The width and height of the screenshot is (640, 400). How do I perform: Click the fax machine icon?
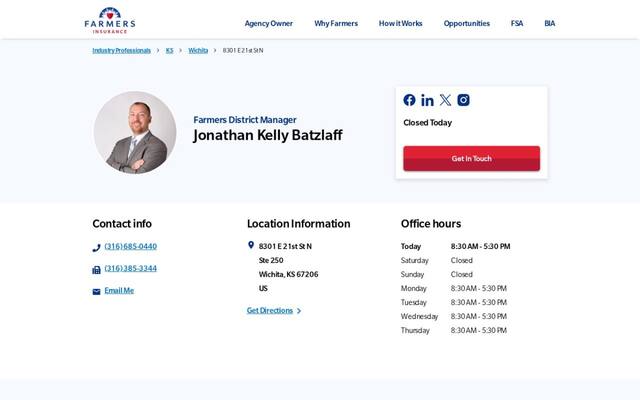[96, 270]
